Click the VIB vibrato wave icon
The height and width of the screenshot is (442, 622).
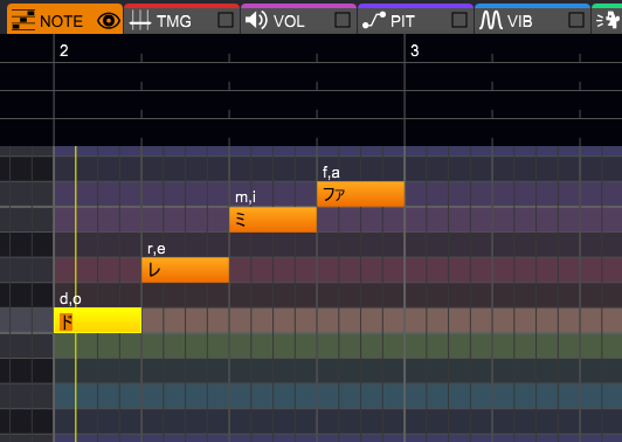pos(491,20)
